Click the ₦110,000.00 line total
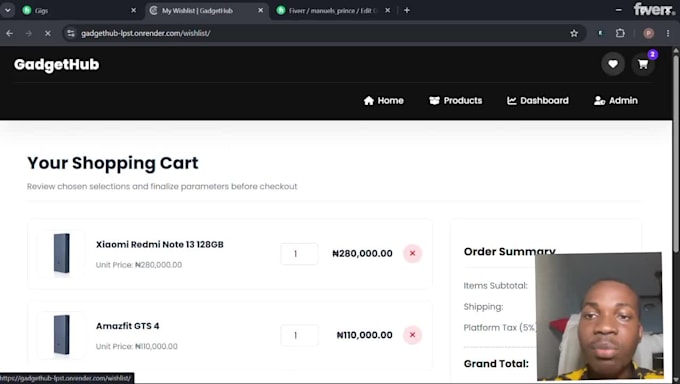This screenshot has height=384, width=680. [364, 335]
